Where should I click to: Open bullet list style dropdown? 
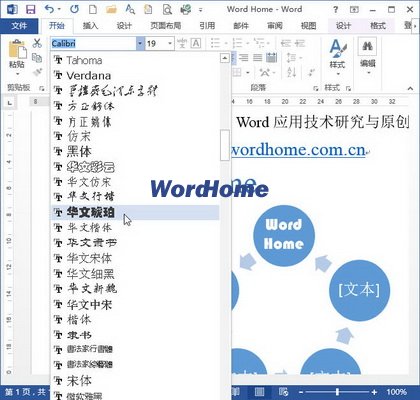[226, 43]
